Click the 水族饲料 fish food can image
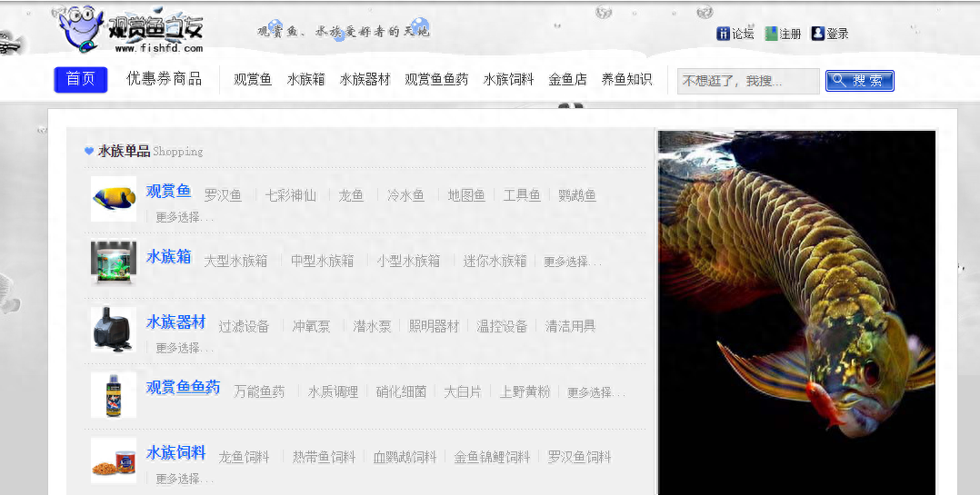 point(114,460)
